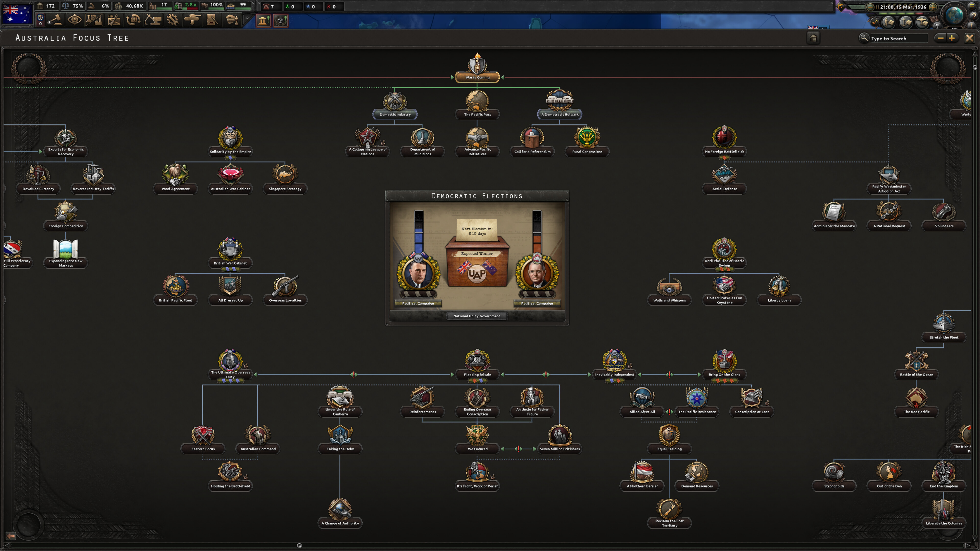Open the Production wrench-and-gear tab
This screenshot has width=980, height=551.
[172, 20]
